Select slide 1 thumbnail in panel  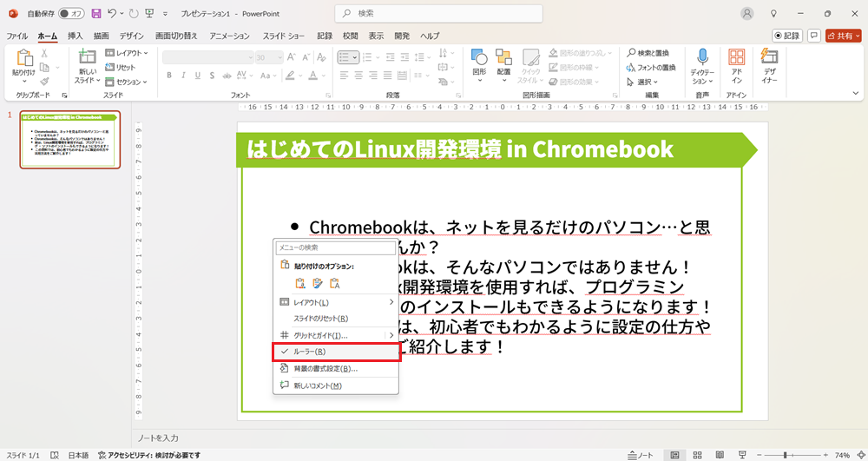click(x=70, y=139)
